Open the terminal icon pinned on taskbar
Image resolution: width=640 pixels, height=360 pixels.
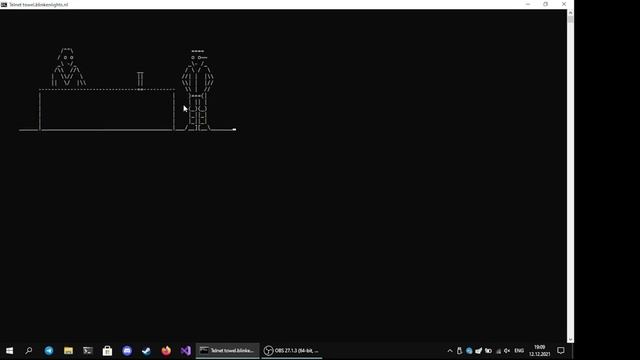88,351
